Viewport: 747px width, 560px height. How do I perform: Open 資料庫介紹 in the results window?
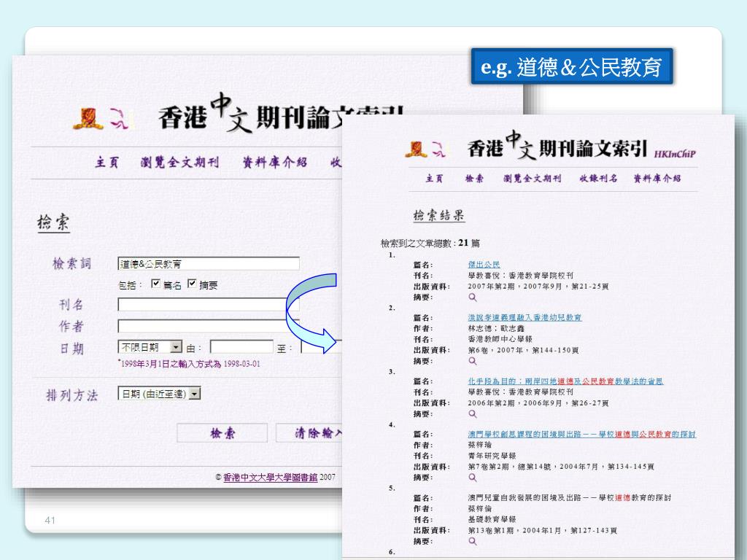(657, 179)
